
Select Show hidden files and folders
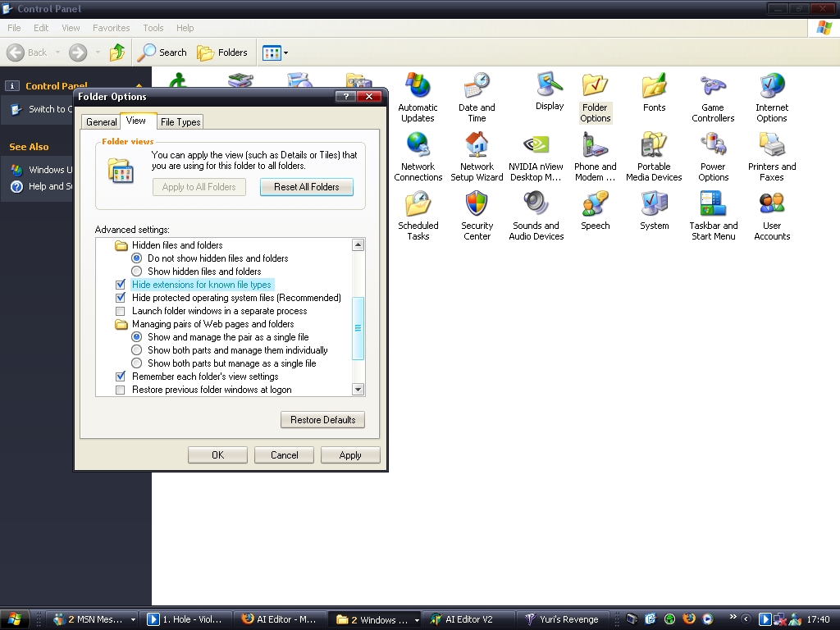click(137, 272)
